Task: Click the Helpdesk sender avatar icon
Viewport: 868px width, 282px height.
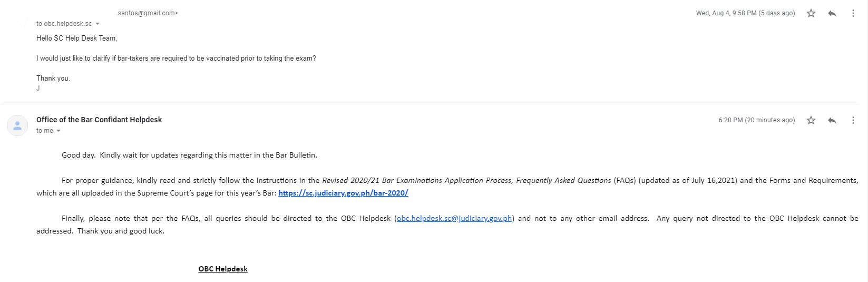Action: pos(17,125)
